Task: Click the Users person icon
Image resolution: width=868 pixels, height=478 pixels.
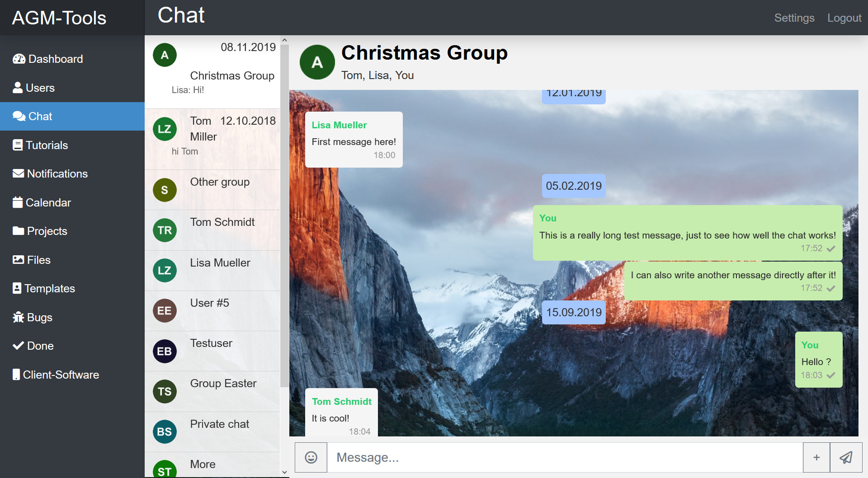Action: tap(18, 88)
